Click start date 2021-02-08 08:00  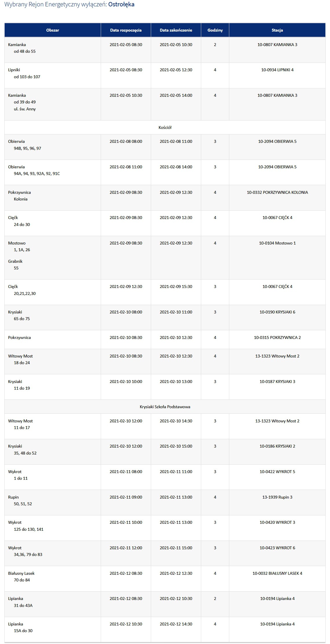[126, 141]
